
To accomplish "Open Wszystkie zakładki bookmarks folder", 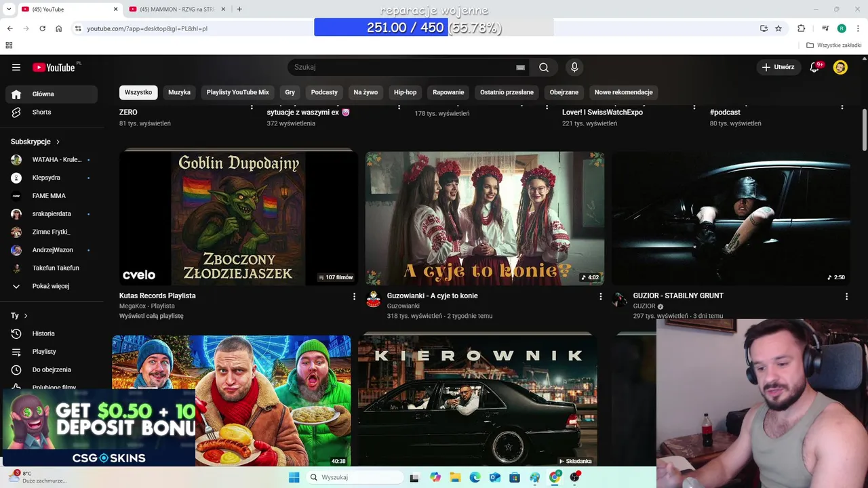I will [x=833, y=45].
